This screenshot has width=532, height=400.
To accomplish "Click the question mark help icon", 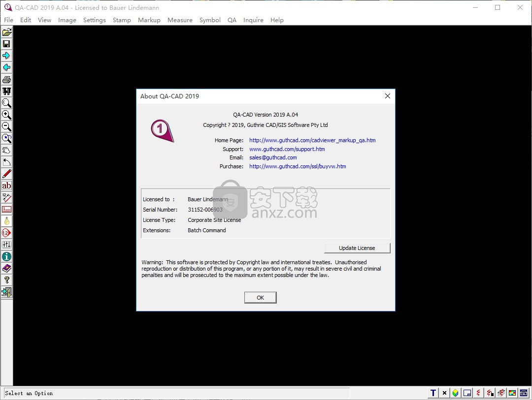I will pos(7,280).
